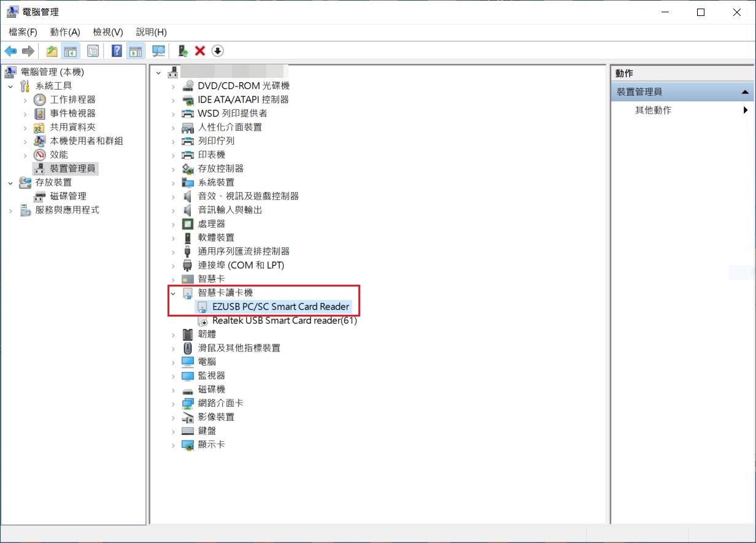756x543 pixels.
Task: Expand the 服務與應用程式 node
Action: tap(10, 210)
